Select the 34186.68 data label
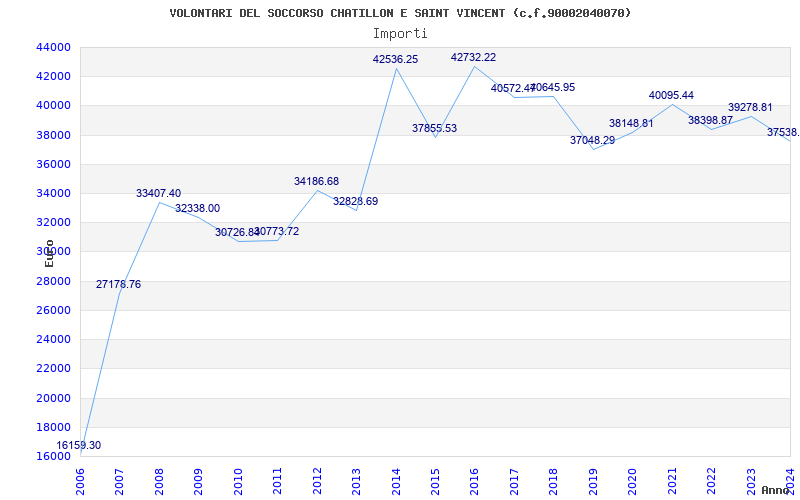The width and height of the screenshot is (800, 500). (x=316, y=181)
